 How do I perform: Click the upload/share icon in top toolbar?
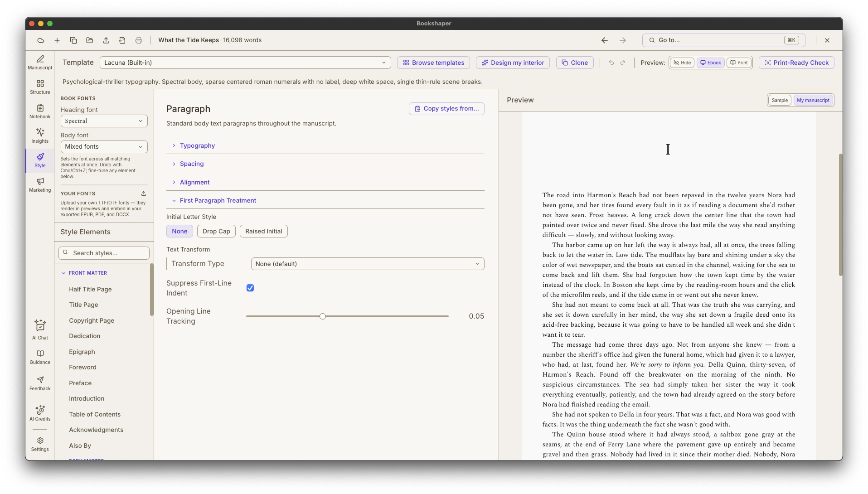click(106, 40)
